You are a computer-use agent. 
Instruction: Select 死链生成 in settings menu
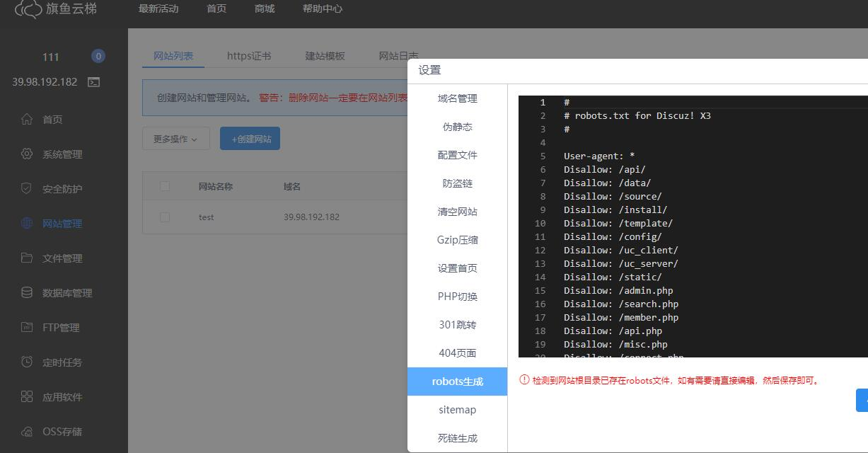click(458, 438)
